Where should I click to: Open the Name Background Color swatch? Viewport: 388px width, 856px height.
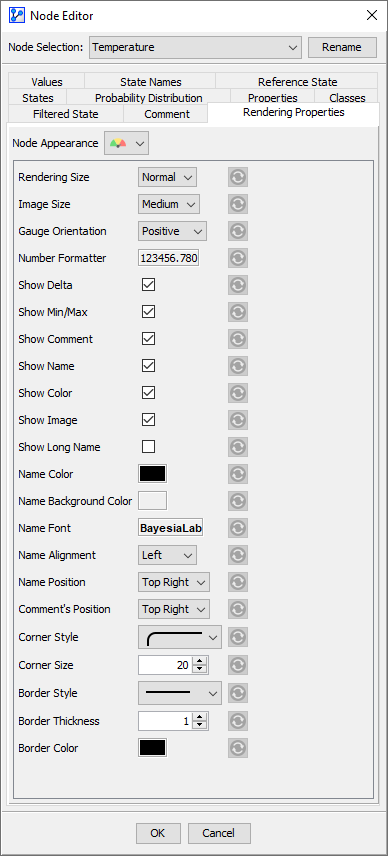tap(152, 501)
